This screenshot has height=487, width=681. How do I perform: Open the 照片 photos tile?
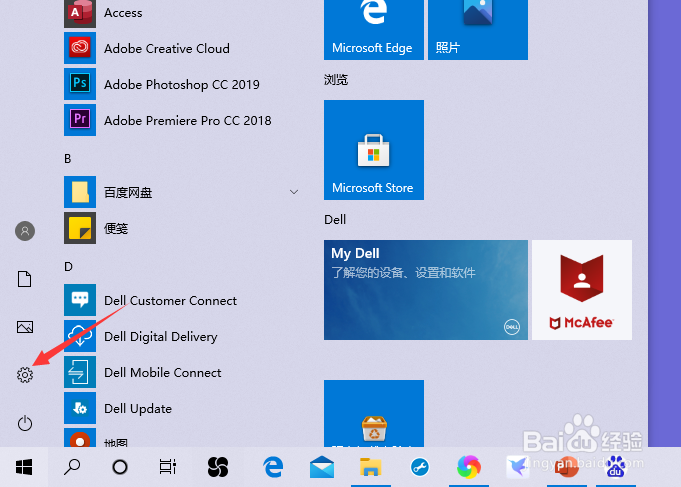point(478,30)
